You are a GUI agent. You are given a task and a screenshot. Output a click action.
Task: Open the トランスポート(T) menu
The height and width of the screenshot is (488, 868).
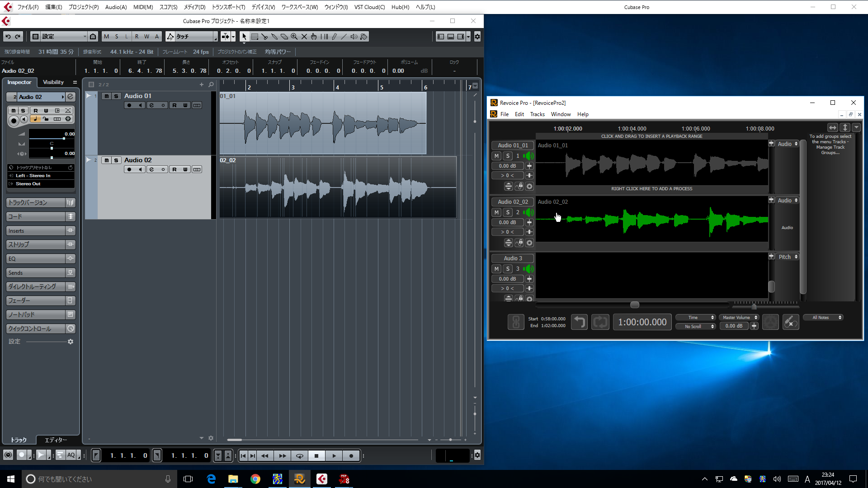(228, 7)
